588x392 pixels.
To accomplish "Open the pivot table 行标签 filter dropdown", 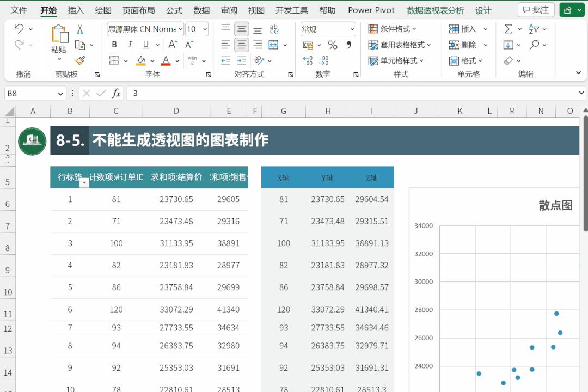I will 84,183.
